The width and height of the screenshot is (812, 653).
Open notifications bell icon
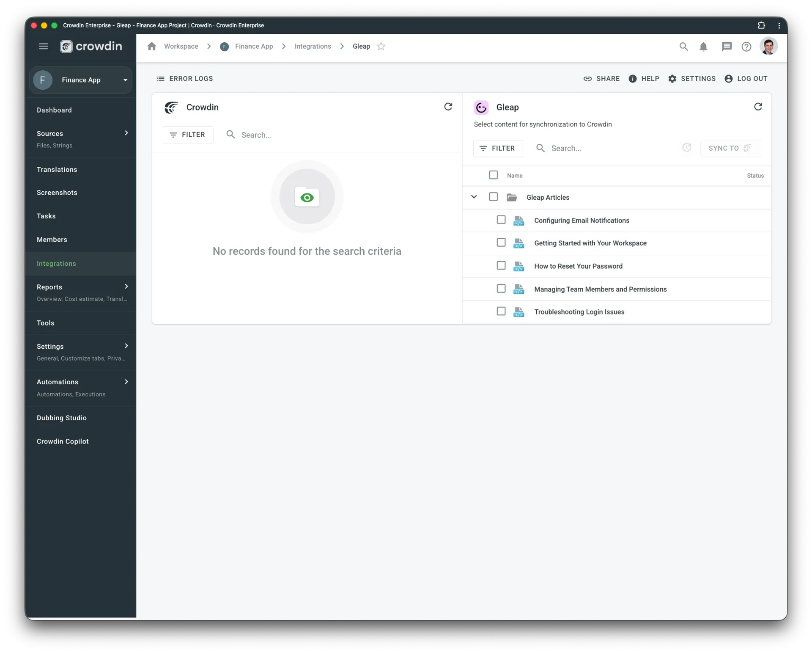click(703, 47)
